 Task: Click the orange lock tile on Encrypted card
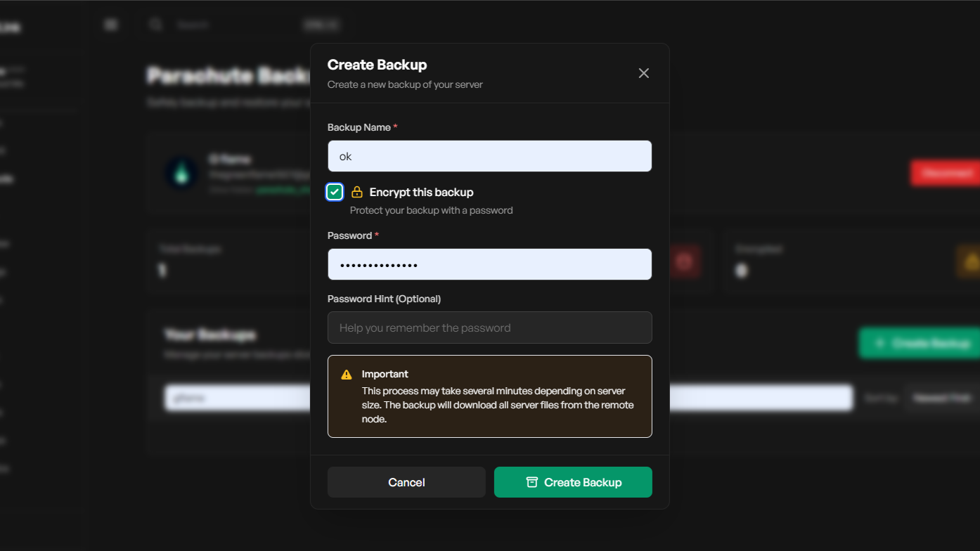point(970,262)
